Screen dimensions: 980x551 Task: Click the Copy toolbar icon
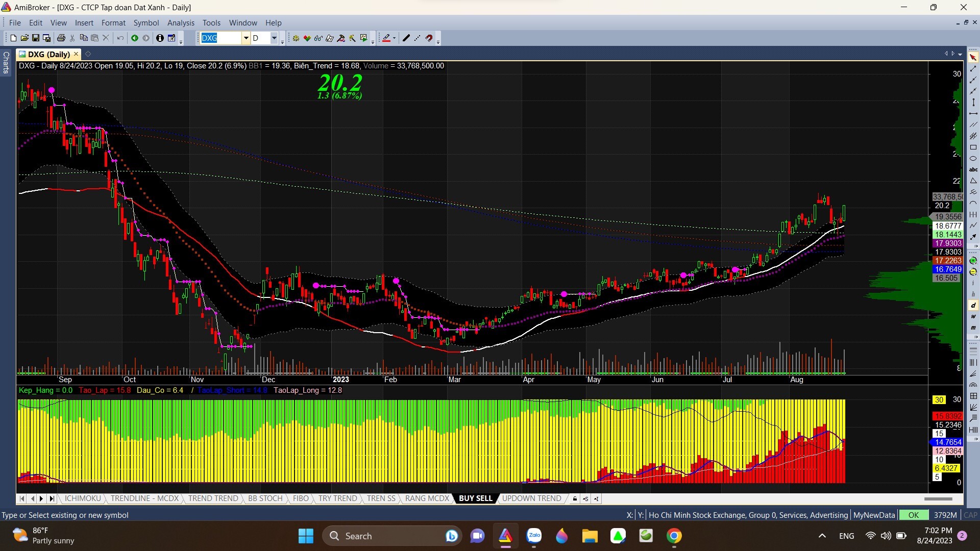84,38
